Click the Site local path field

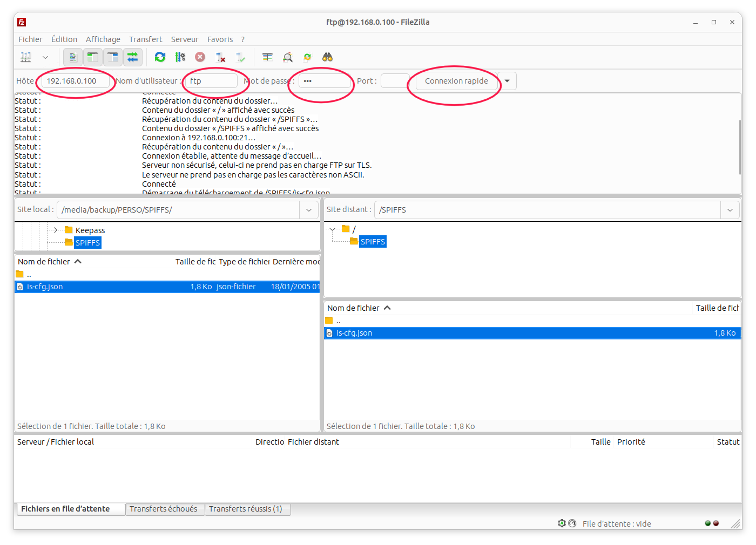(x=179, y=210)
